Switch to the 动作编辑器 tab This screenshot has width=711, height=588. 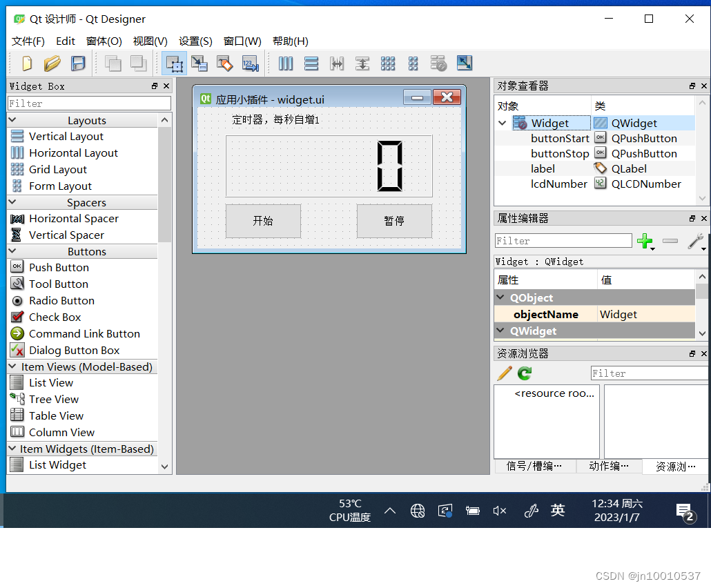[x=609, y=466]
